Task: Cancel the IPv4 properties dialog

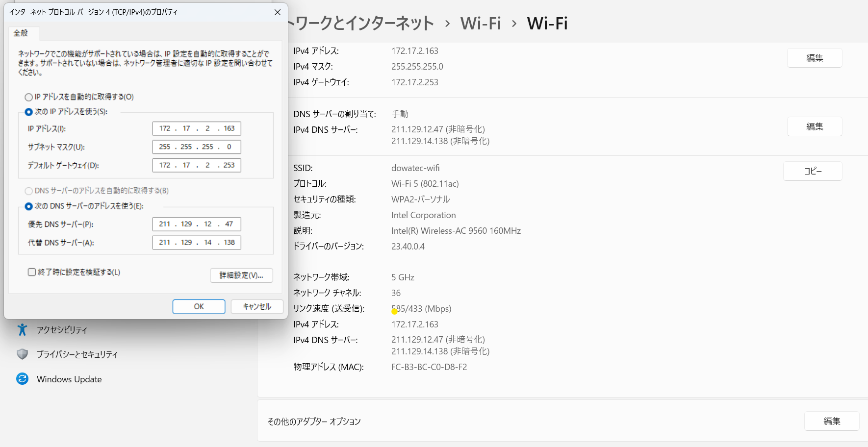Action: tap(256, 306)
